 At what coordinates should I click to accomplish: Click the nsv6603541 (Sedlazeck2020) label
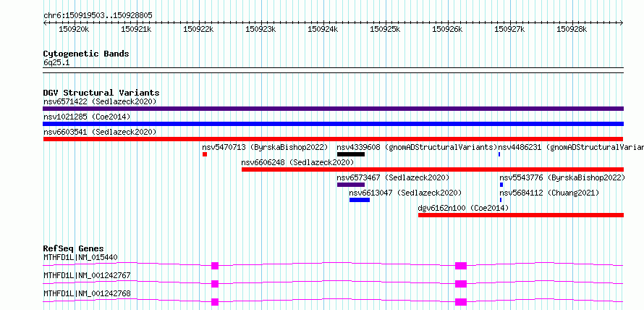point(100,132)
